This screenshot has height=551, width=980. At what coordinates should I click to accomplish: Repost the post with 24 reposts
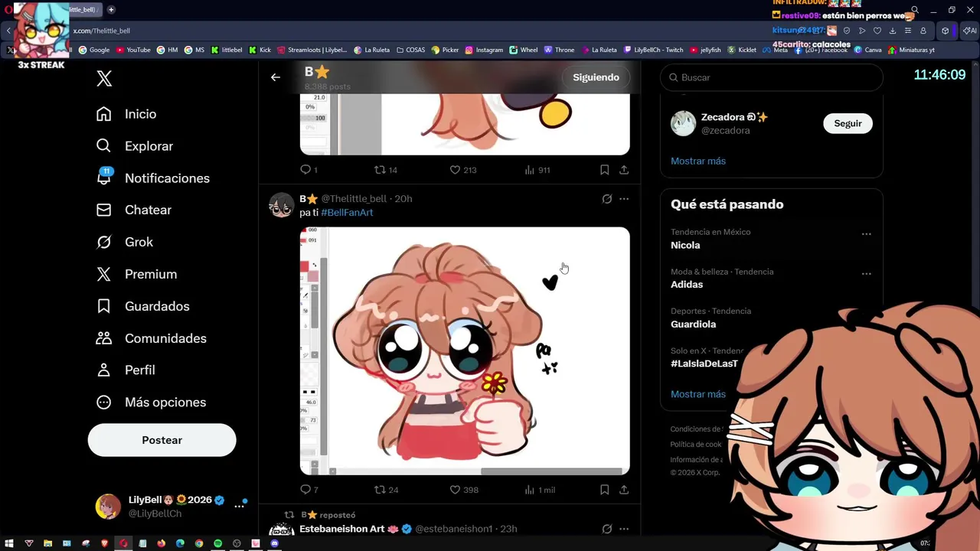coord(386,490)
